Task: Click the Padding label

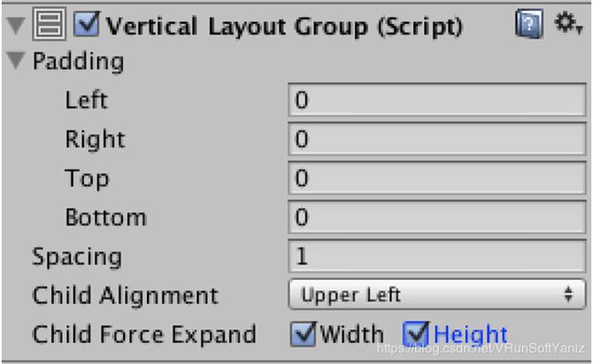Action: click(78, 61)
